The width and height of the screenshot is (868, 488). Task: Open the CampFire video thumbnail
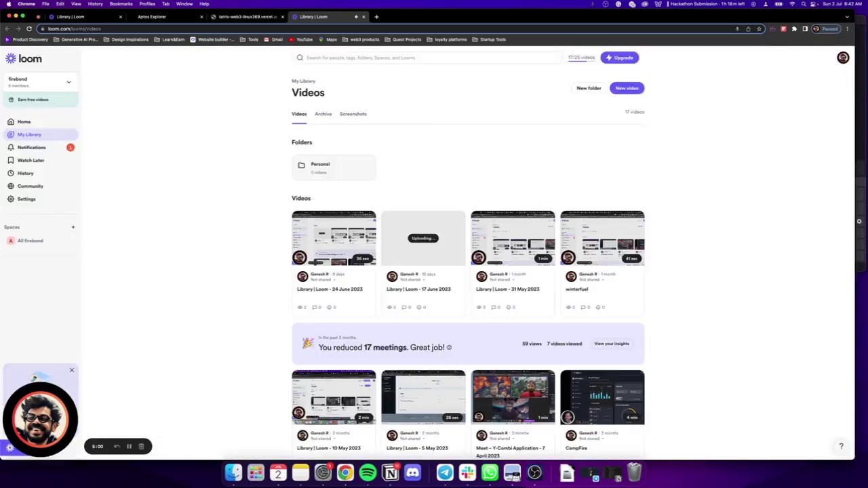pyautogui.click(x=602, y=397)
